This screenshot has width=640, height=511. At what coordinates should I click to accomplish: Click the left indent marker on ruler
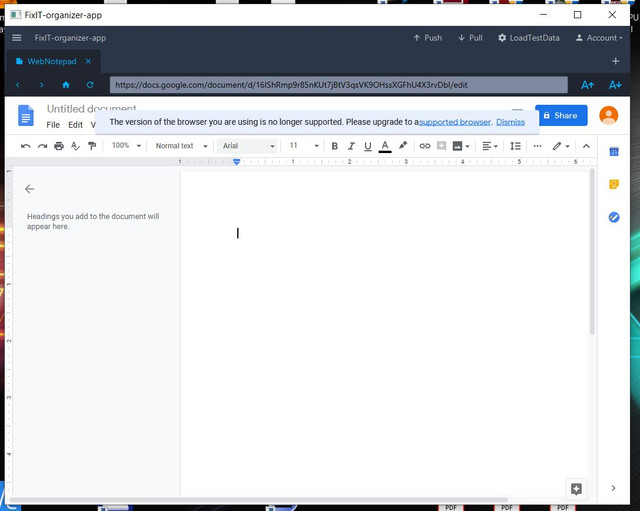[236, 162]
